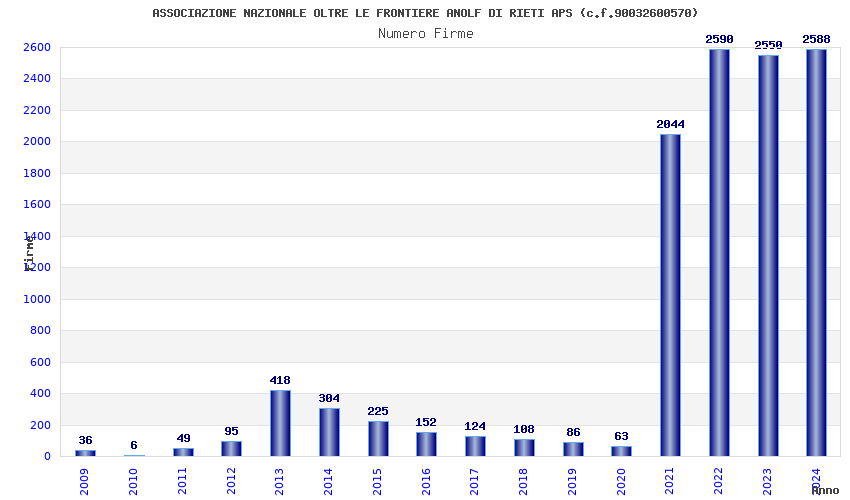Click the value label 418
This screenshot has height=500, width=850.
point(280,380)
